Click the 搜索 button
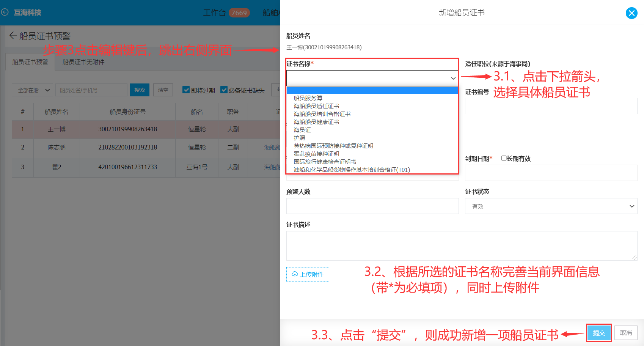644x346 pixels. [x=140, y=90]
